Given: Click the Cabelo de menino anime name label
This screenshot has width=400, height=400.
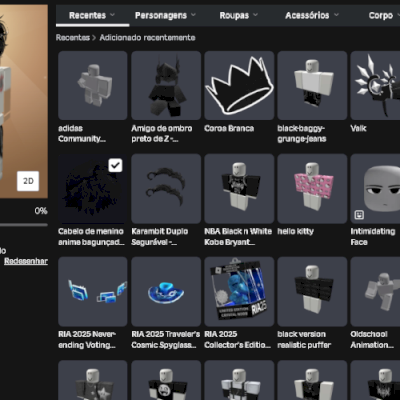Looking at the screenshot, I should [91, 237].
